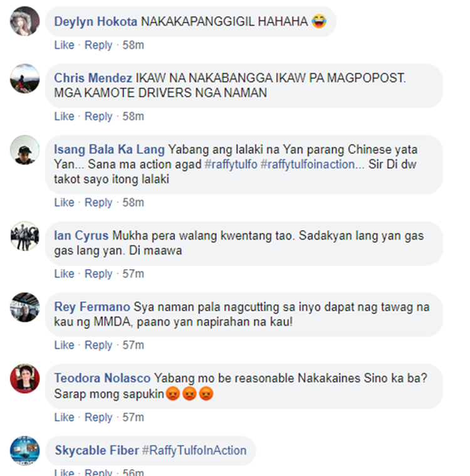Click Isang Bala Ka Lang's avatar
Viewport: 470px width, 476px height.
25,150
